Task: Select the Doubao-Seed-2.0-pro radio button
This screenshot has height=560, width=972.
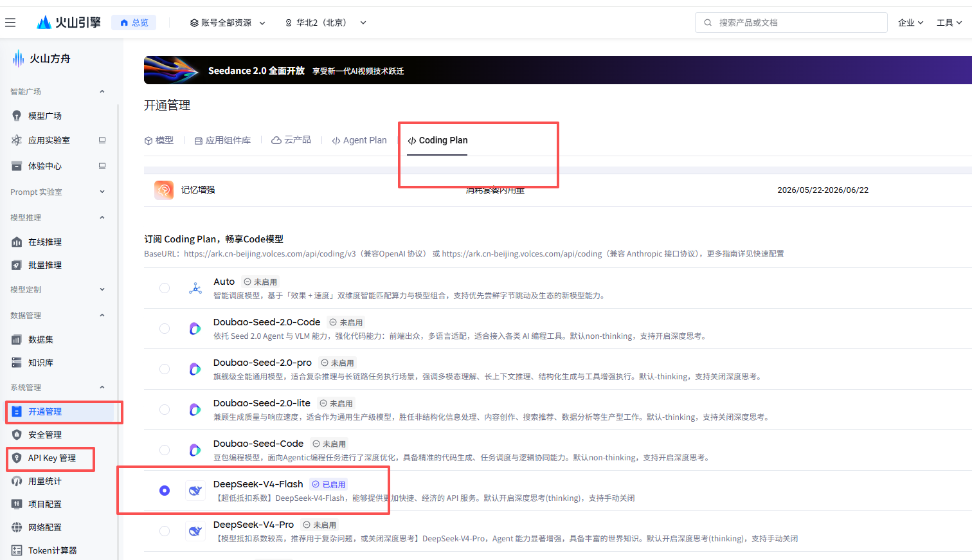Action: [x=165, y=369]
